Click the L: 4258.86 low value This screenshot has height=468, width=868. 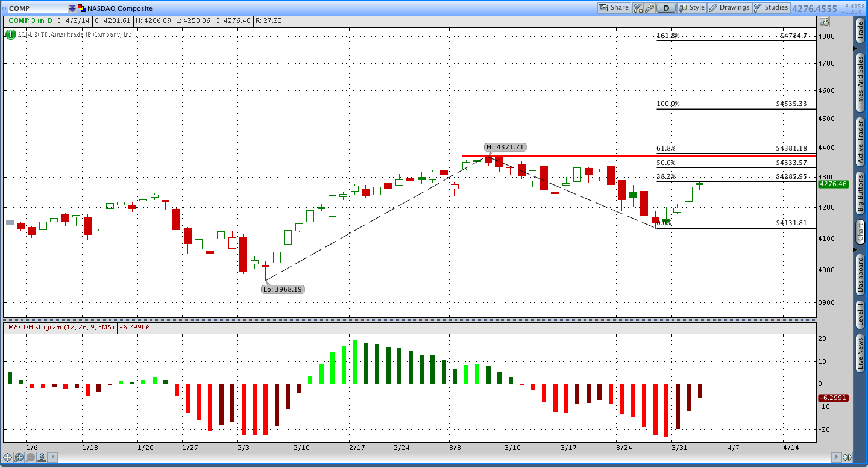tap(193, 20)
